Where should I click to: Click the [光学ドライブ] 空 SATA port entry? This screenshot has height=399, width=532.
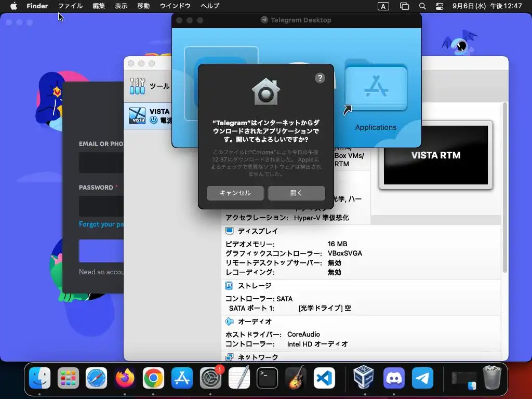tap(325, 308)
